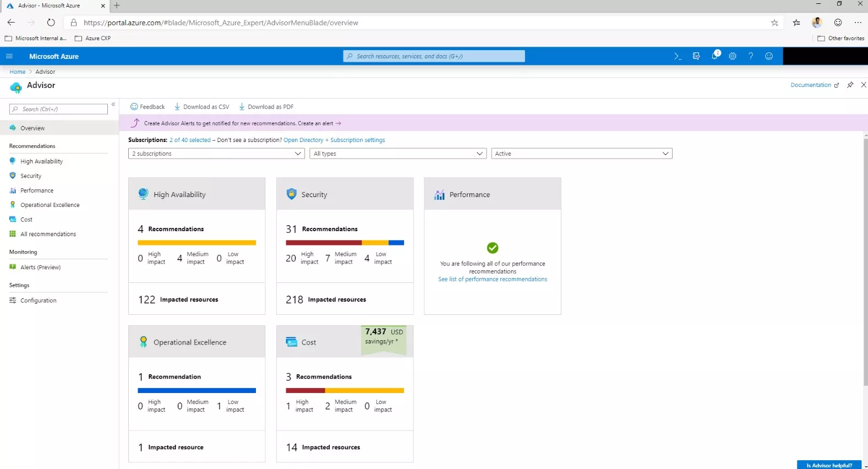Open the browser favorites list

pyautogui.click(x=796, y=23)
